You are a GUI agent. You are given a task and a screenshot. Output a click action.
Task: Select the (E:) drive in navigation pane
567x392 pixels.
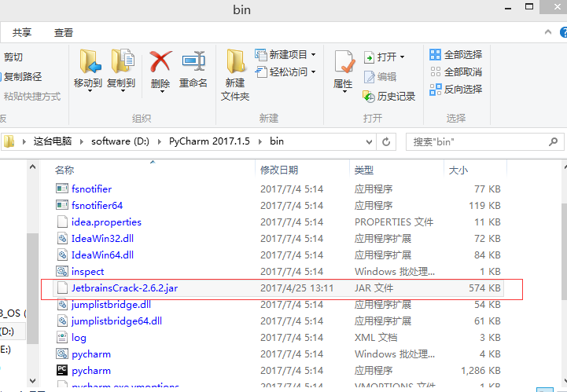click(x=6, y=349)
